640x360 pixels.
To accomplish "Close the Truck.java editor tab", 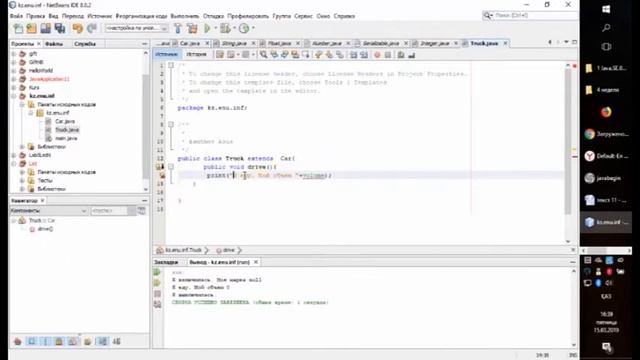I will pyautogui.click(x=505, y=43).
